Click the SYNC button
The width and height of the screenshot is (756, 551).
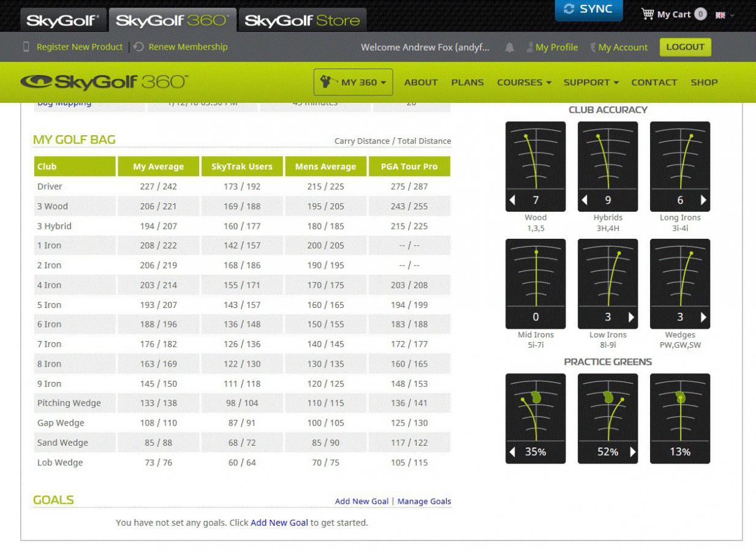[589, 10]
